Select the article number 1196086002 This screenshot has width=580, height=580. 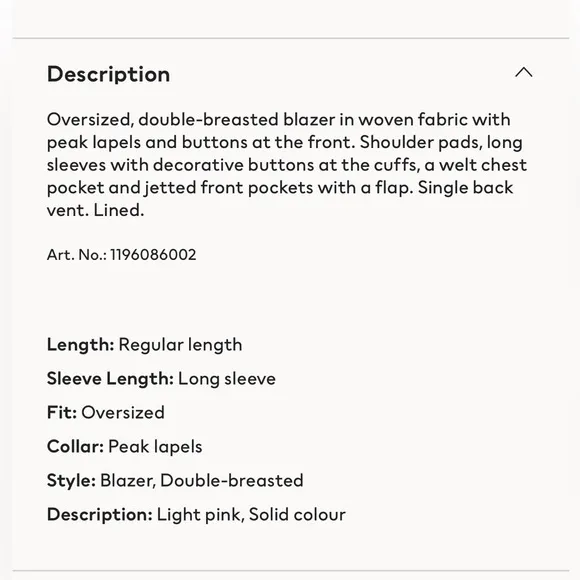[x=153, y=255]
